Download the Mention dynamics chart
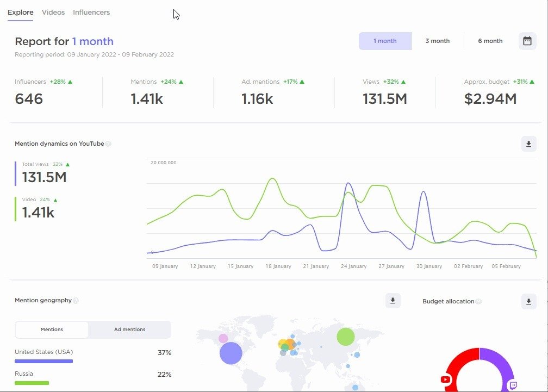 [x=527, y=144]
